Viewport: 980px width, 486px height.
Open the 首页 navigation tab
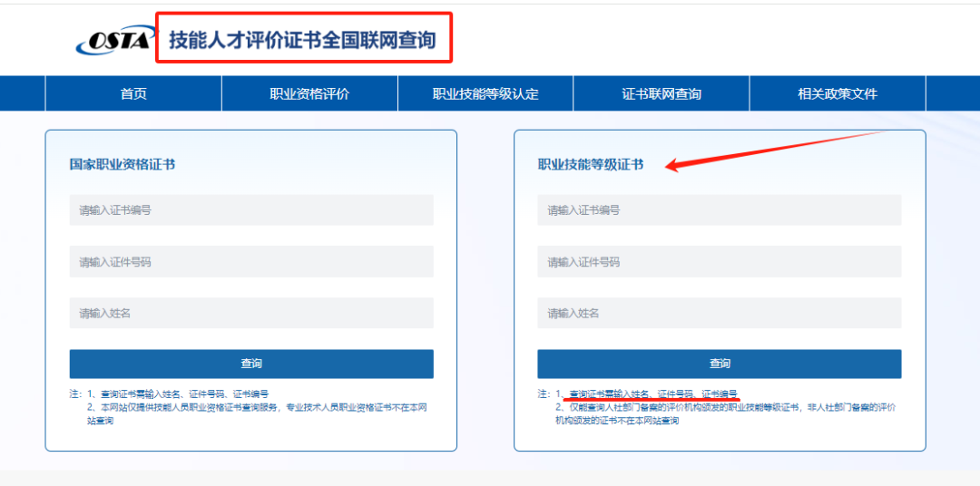[133, 93]
